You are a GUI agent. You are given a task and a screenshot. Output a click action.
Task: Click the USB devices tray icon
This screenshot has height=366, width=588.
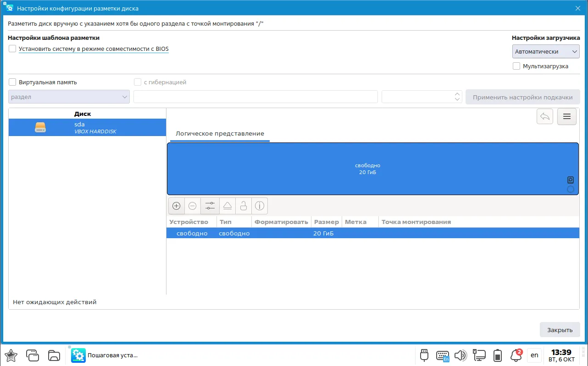(424, 355)
